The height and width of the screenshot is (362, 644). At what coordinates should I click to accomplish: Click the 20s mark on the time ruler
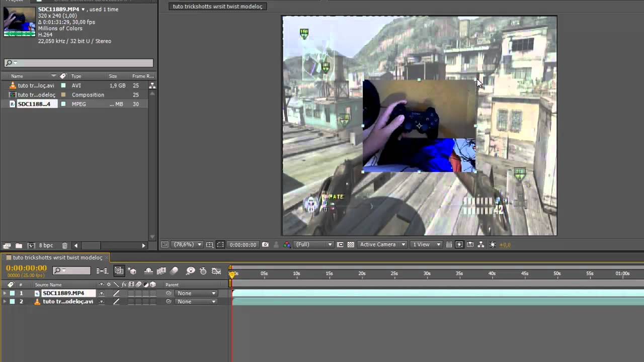coord(362,274)
